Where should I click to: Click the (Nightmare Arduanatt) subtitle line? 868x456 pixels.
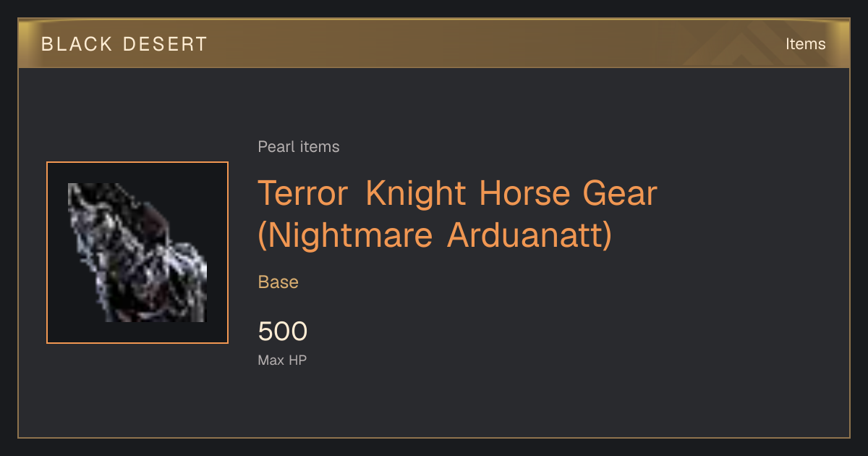coord(435,236)
